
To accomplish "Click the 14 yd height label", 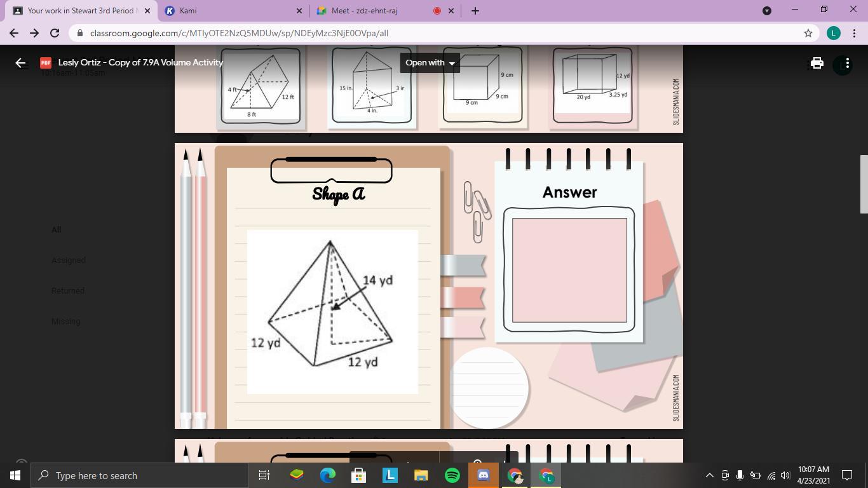I will point(377,280).
